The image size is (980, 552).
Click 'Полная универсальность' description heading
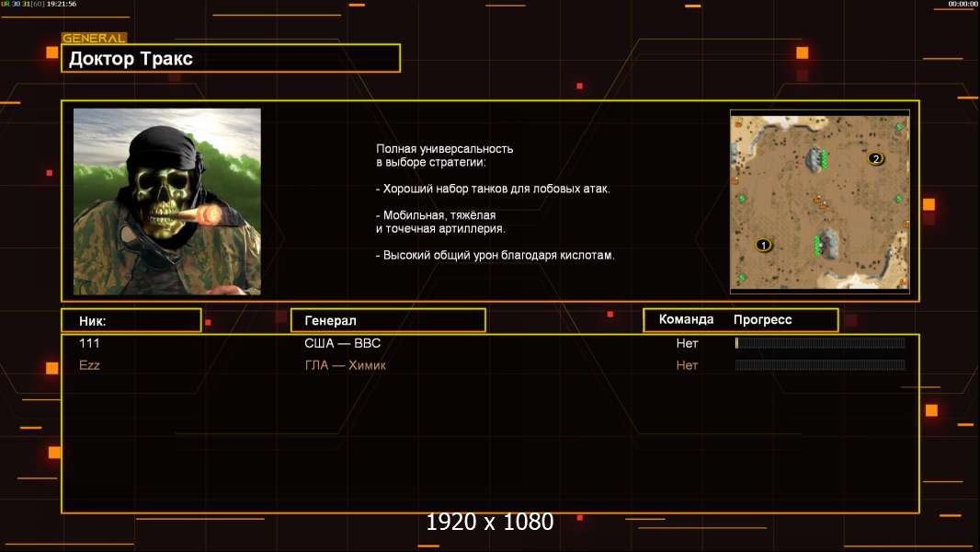pyautogui.click(x=444, y=149)
